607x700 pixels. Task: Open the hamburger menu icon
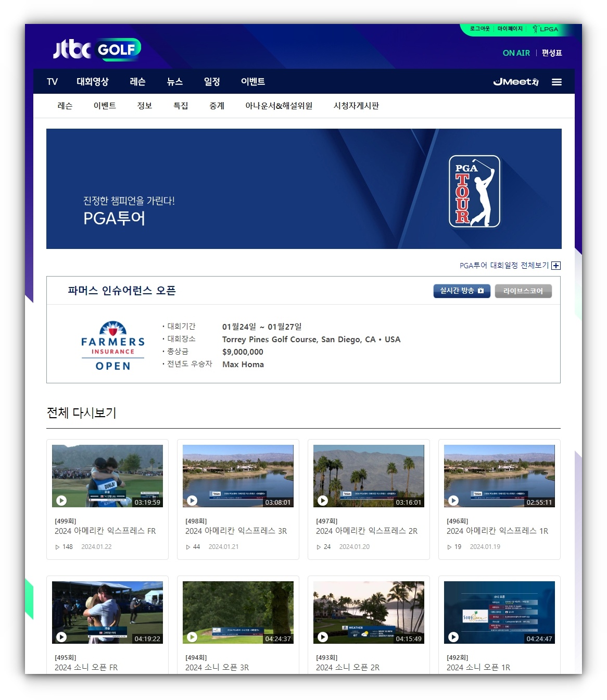[557, 81]
